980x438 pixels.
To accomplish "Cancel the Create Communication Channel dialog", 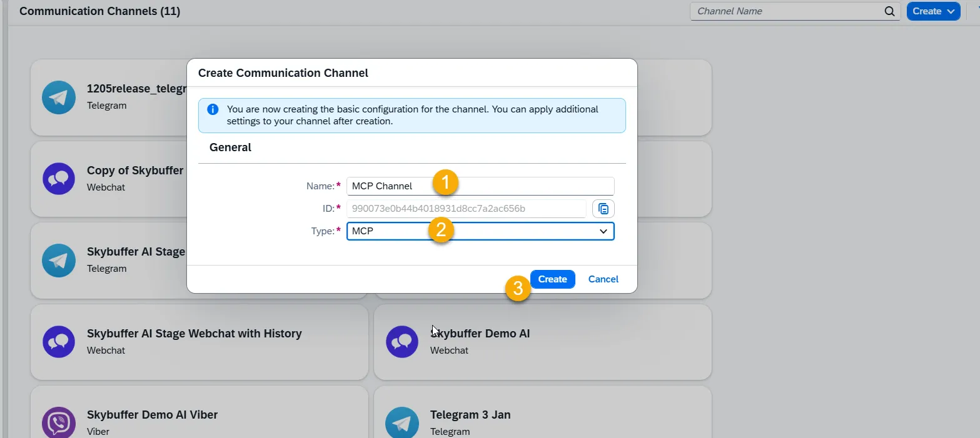I will tap(603, 279).
